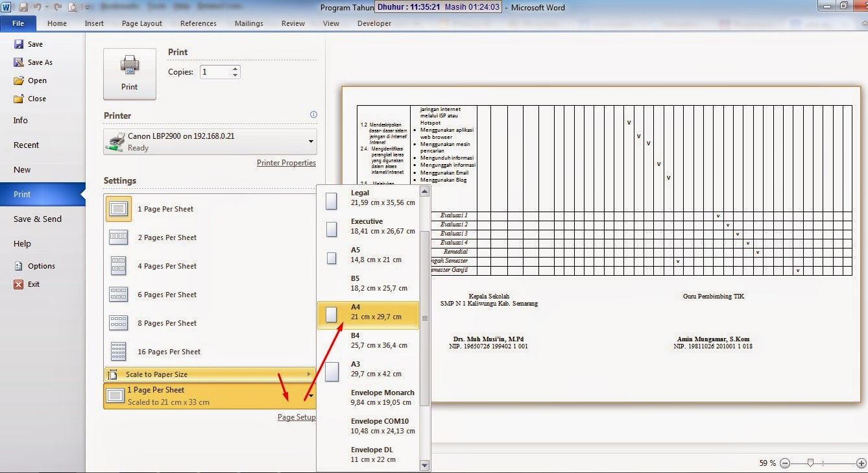Choose Envelope DL paper size

click(x=368, y=455)
